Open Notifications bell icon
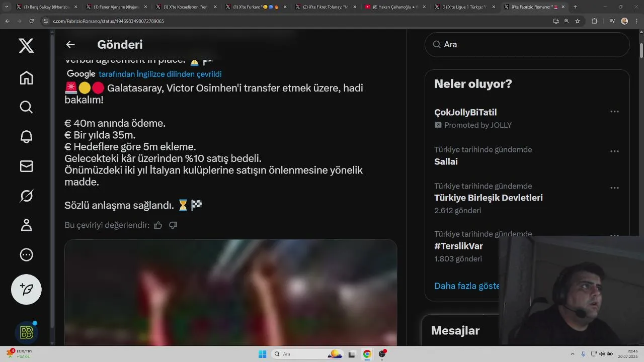This screenshot has height=362, width=644. click(x=26, y=137)
